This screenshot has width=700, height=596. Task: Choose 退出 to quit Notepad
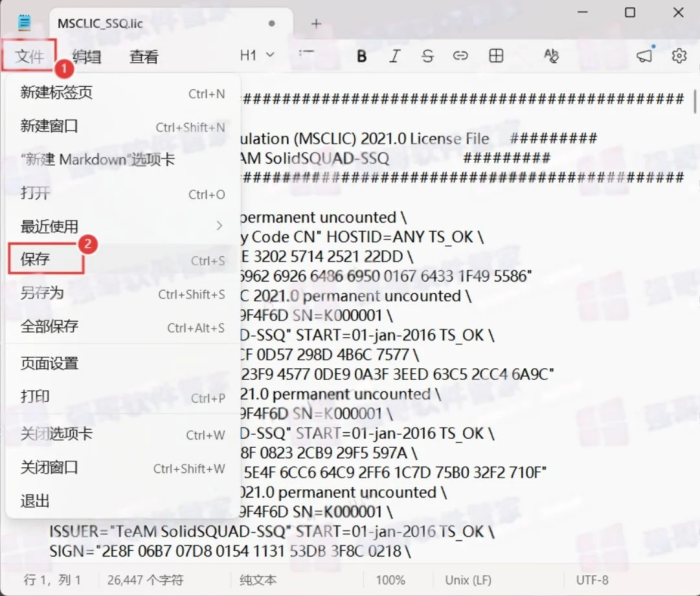coord(123,501)
